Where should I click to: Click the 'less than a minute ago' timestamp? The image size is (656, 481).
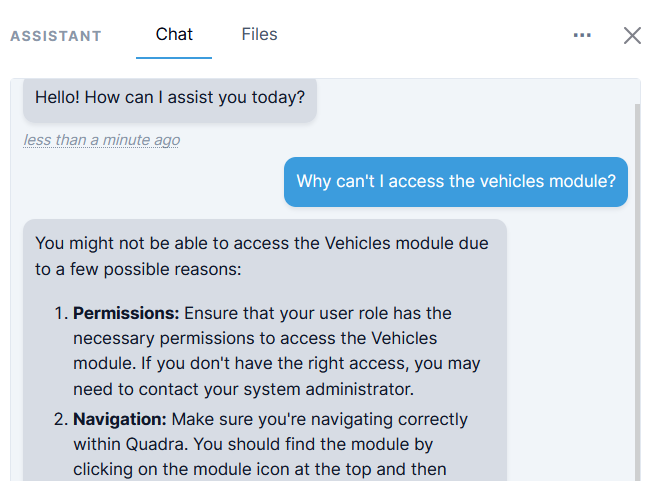tap(102, 140)
